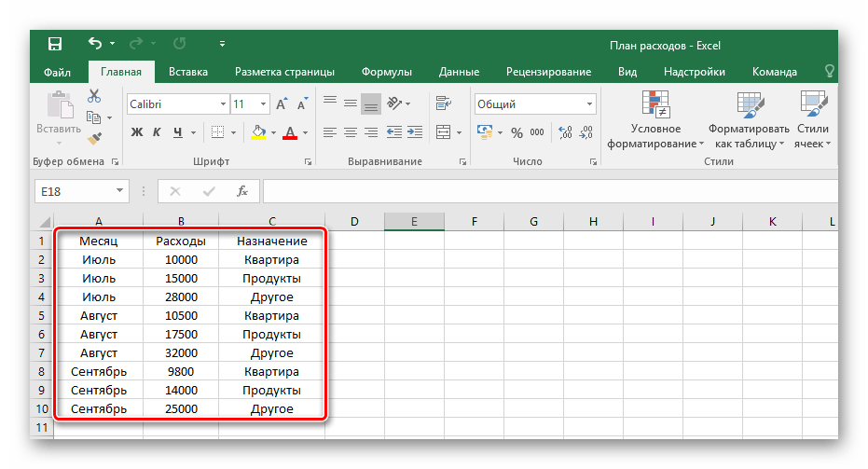Switch to the Вставка ribbon tab
Image resolution: width=868 pixels, height=469 pixels.
[187, 72]
